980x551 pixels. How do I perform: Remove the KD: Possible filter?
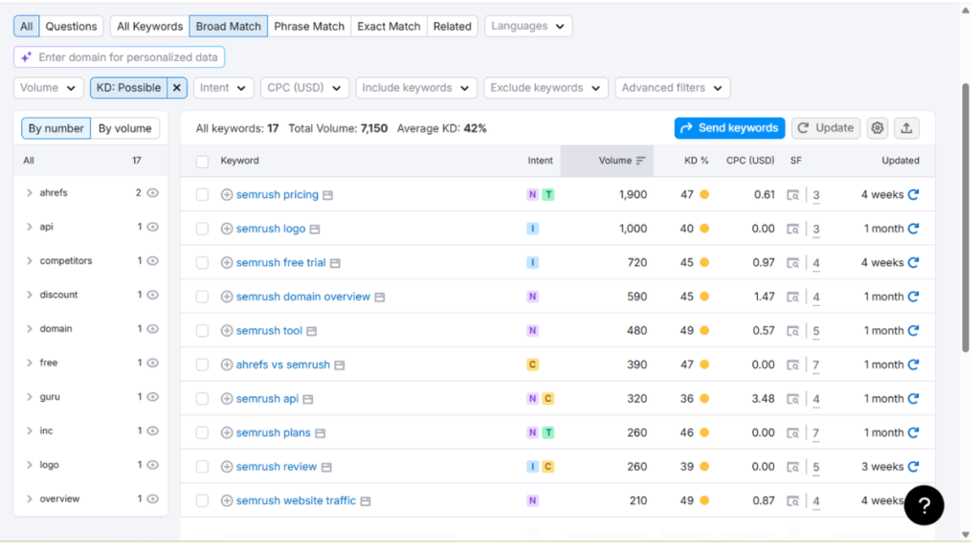(x=177, y=88)
